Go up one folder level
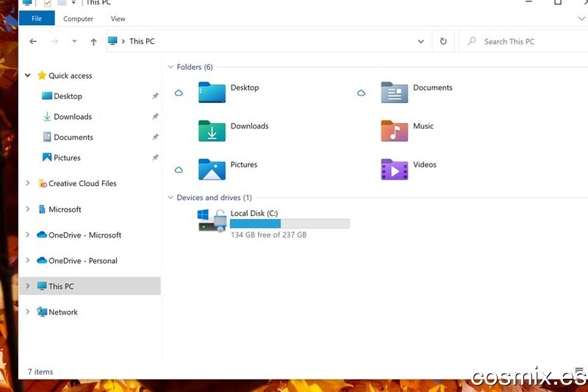Viewport: 588px width, 392px height. click(x=93, y=42)
